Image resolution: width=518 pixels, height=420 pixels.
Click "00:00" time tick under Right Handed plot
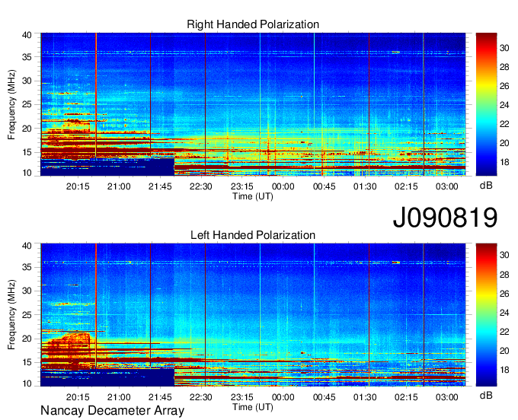click(283, 186)
